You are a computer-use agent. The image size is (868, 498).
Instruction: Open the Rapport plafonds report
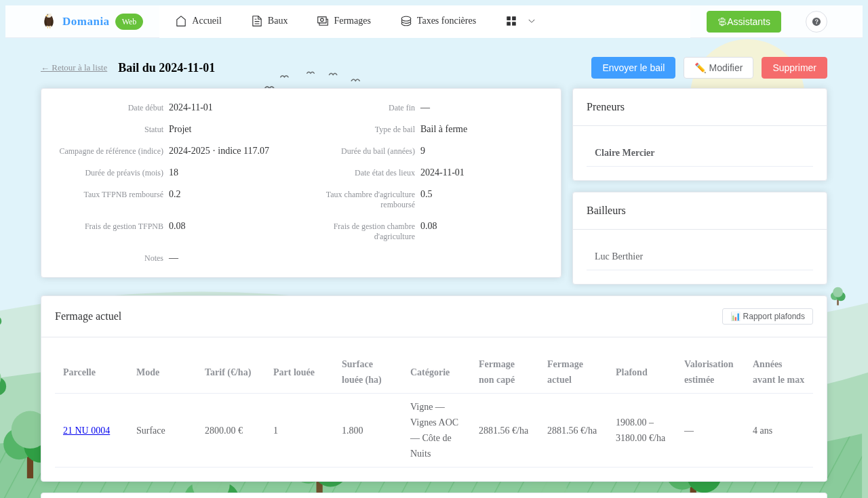768,316
